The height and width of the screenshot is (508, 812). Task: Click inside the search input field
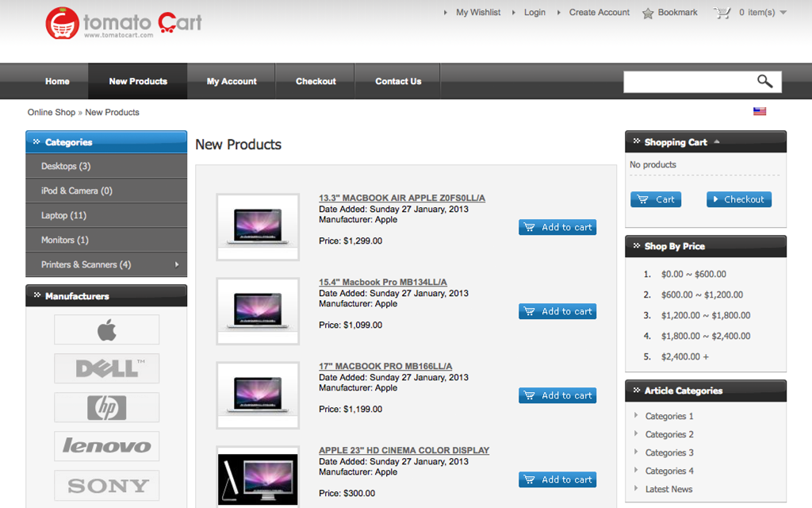(687, 81)
